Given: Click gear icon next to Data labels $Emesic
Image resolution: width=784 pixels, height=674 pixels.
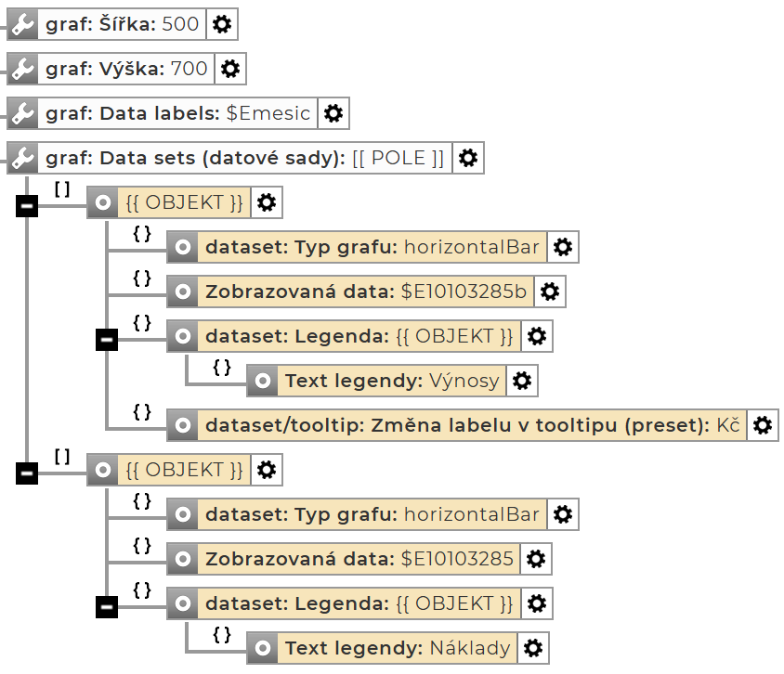Looking at the screenshot, I should click(x=333, y=113).
